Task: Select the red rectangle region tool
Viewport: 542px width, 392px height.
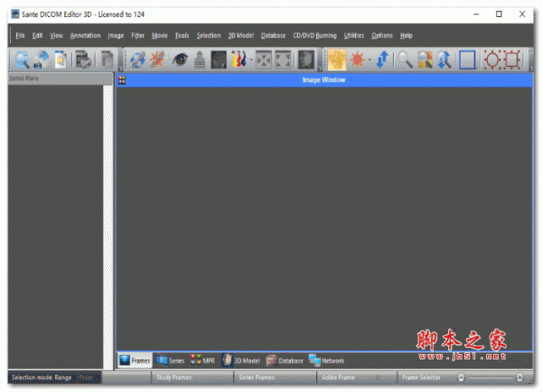Action: point(511,60)
